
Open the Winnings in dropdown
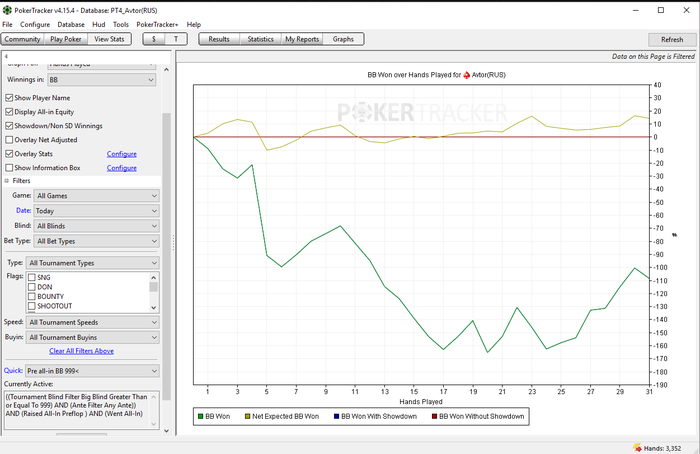(101, 80)
